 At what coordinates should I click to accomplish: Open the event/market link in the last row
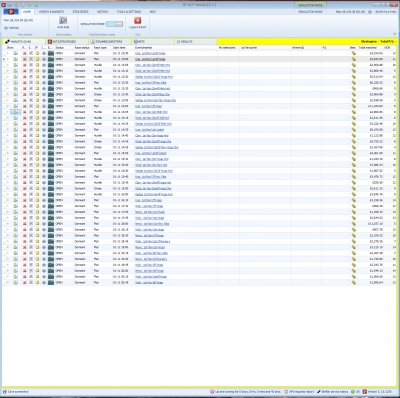click(149, 282)
